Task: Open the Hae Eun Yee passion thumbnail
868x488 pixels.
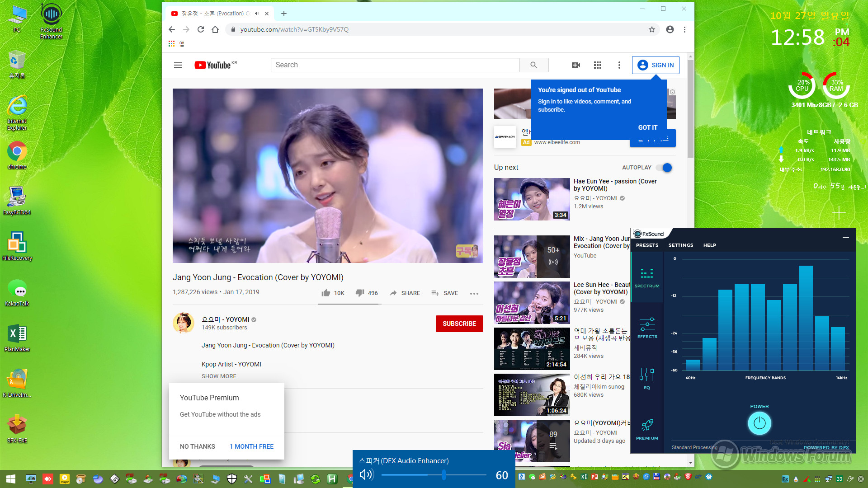Action: (x=532, y=199)
